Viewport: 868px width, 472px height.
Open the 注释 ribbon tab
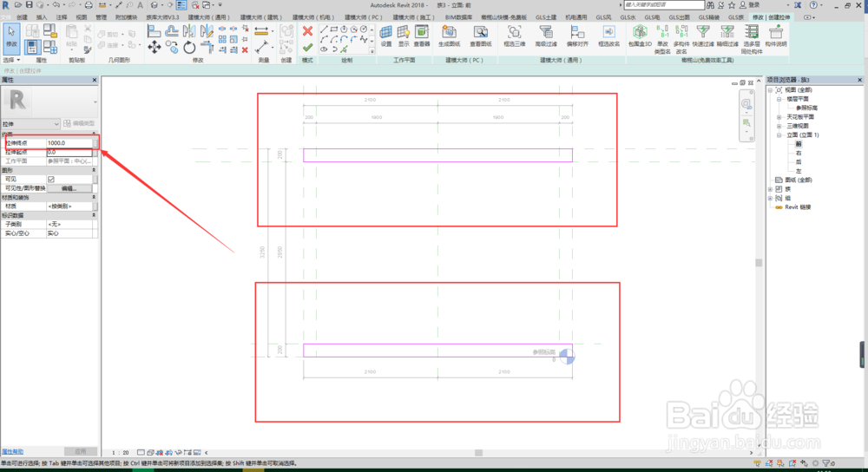click(x=62, y=17)
